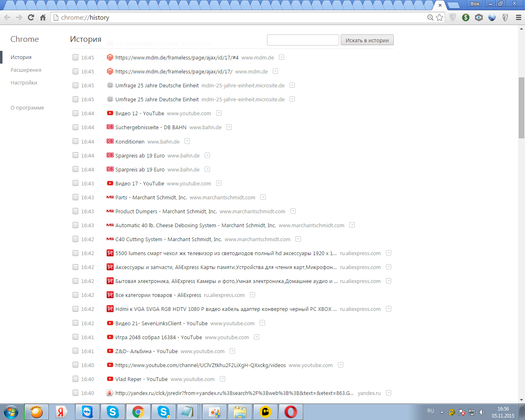Click Yandex favicon beside yandex.ru/clck entry
The width and height of the screenshot is (525, 420).
pos(110,393)
